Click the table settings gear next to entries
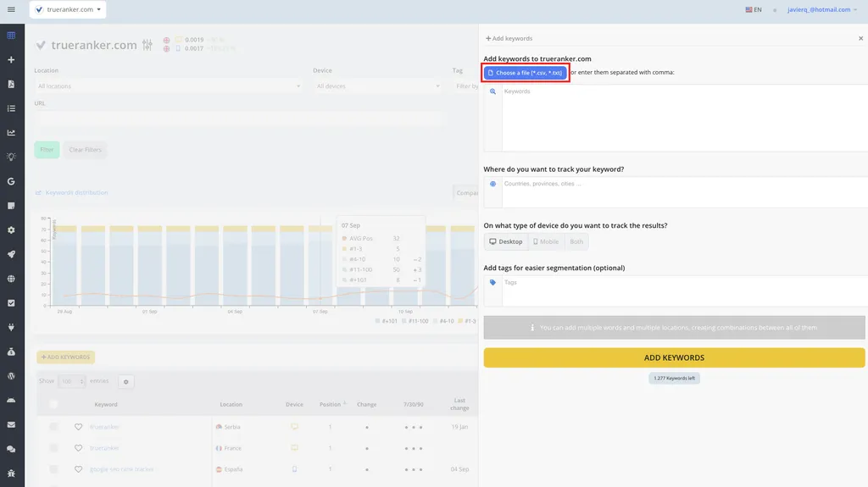This screenshot has height=487, width=868. click(x=125, y=382)
